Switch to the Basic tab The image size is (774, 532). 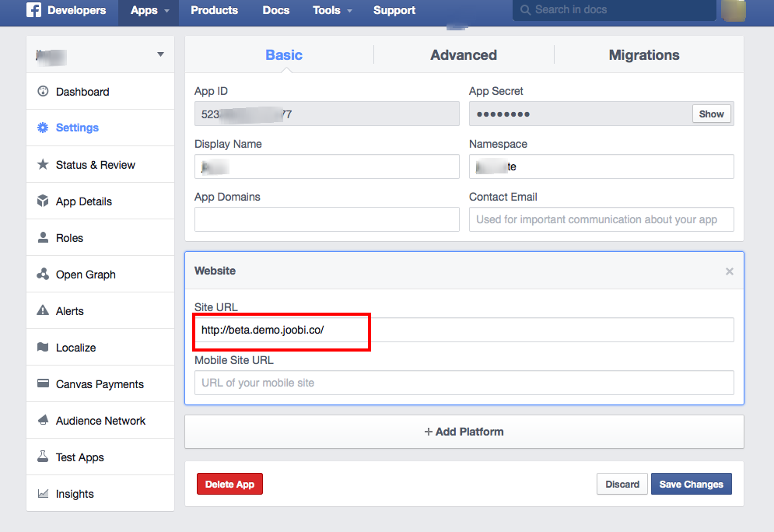tap(284, 54)
